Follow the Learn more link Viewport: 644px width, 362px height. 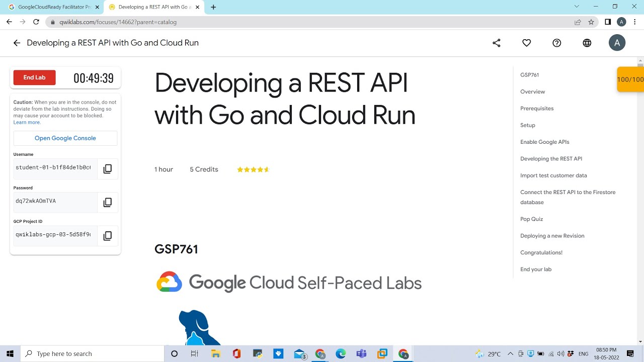tap(27, 122)
